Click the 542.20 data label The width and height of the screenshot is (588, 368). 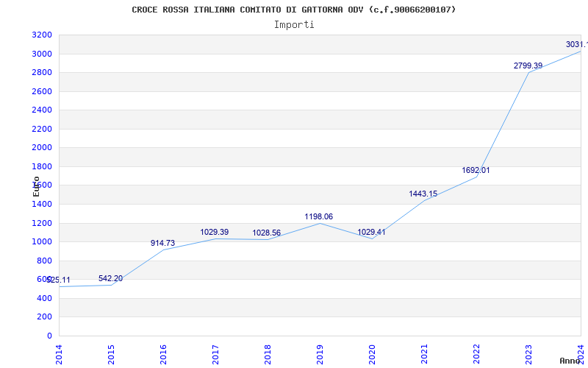(x=111, y=279)
